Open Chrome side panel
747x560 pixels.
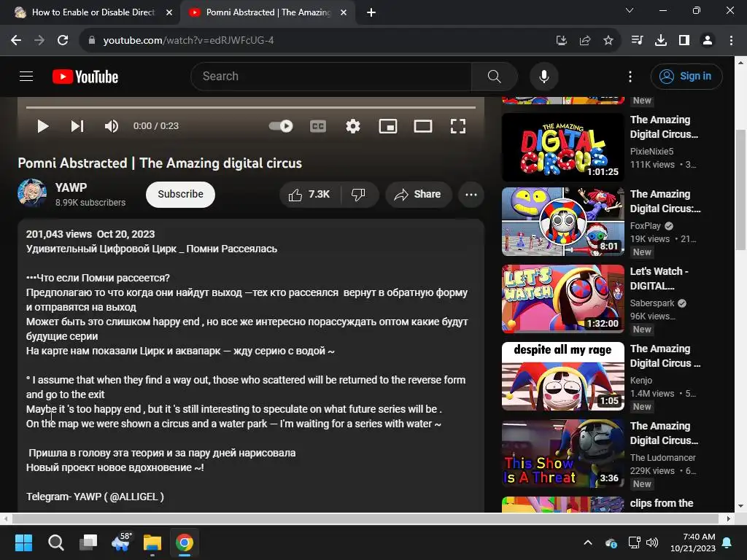[684, 41]
